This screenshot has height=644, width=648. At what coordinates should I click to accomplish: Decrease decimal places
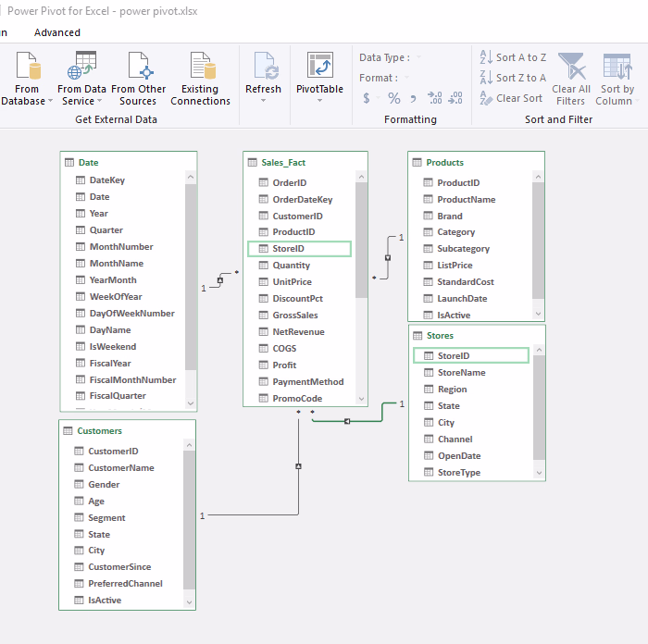(455, 98)
